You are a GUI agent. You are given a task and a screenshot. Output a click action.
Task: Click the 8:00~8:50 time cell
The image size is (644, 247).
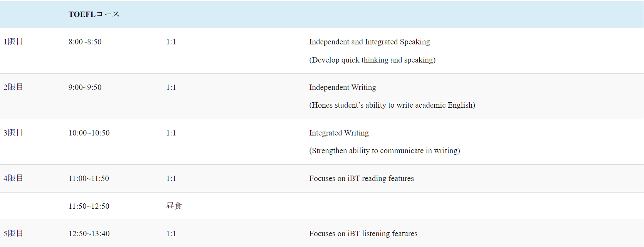tap(85, 42)
